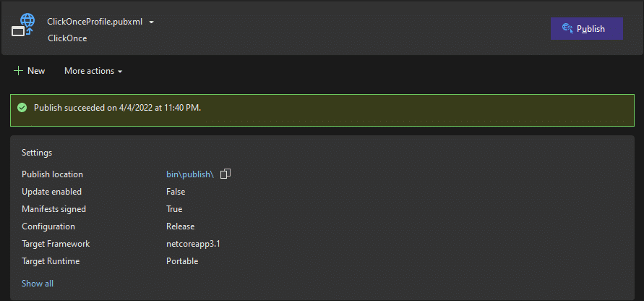Click the Settings section heading
644x301 pixels.
coord(37,153)
